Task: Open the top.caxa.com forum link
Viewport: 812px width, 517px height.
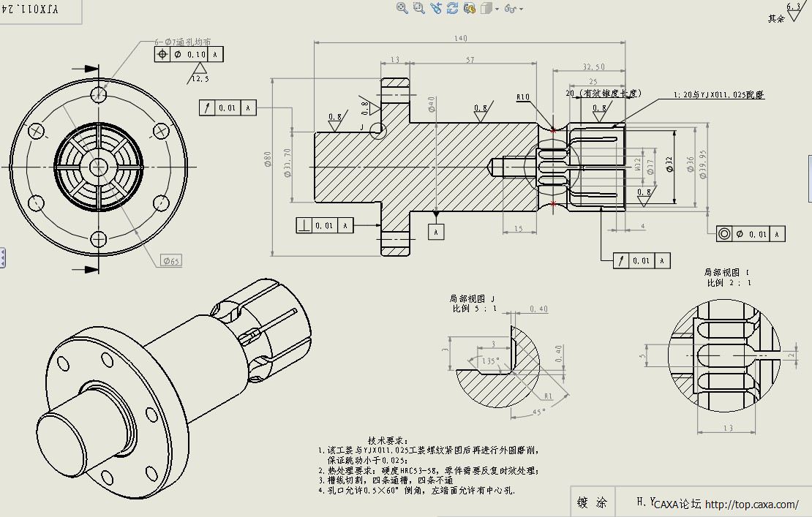Action: click(x=751, y=504)
